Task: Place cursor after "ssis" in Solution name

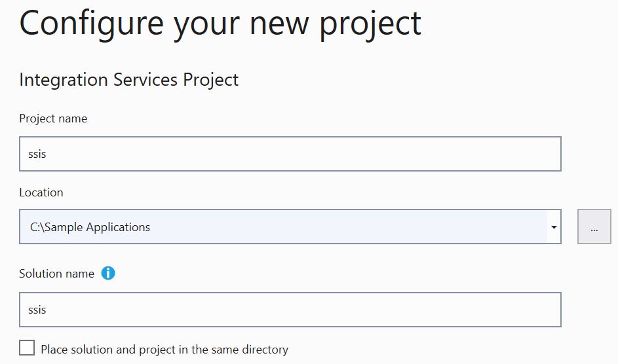Action: 47,310
